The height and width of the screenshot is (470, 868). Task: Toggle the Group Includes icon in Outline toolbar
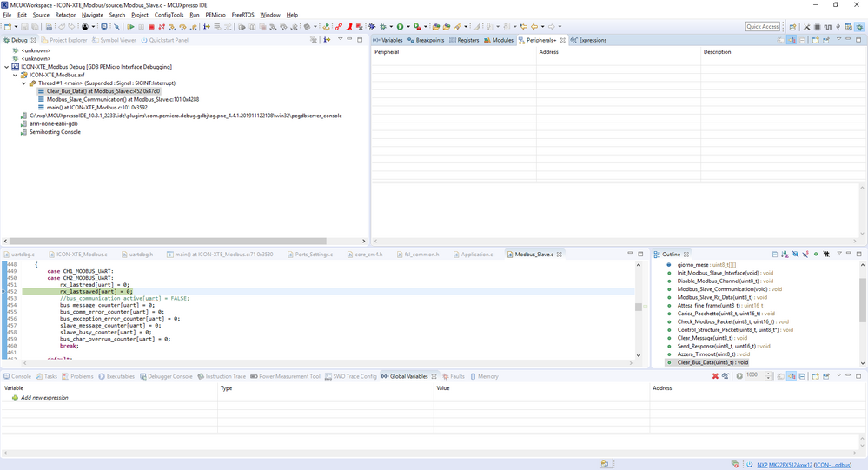[826, 254]
